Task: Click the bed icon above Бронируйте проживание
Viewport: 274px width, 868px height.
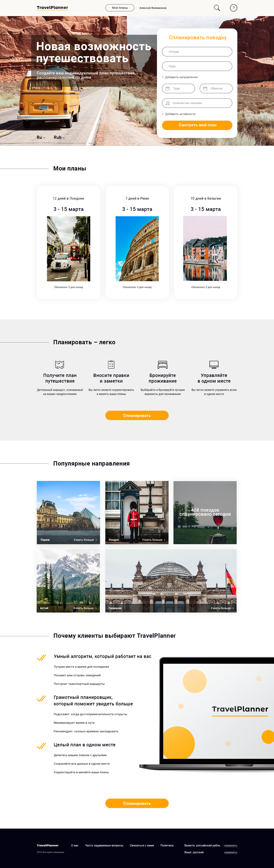Action: (163, 365)
